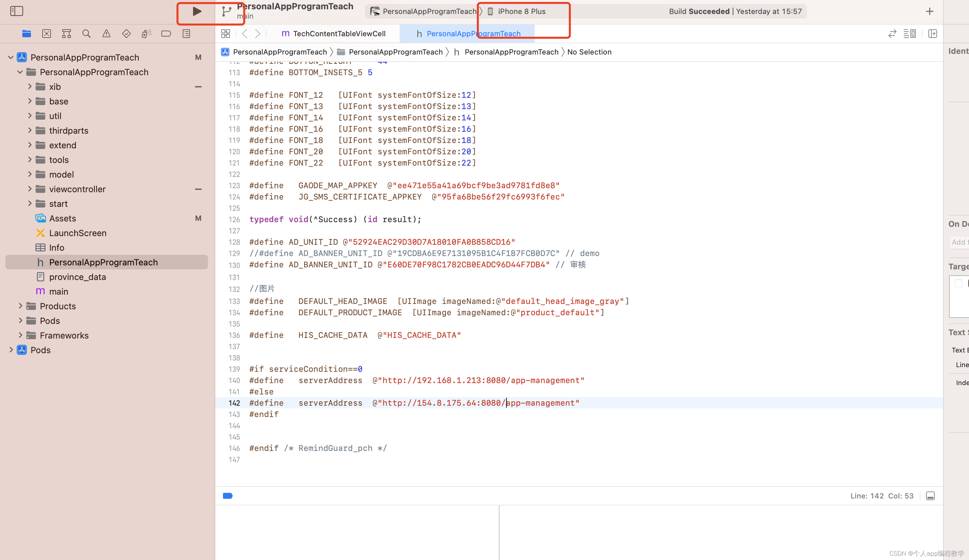The width and height of the screenshot is (969, 560).
Task: Open No Selection jump bar menu
Action: coord(589,52)
